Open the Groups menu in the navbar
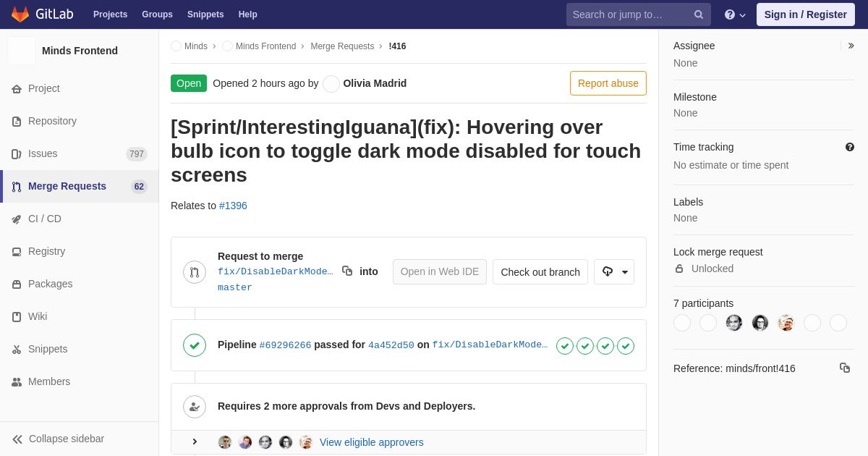This screenshot has height=456, width=868. pos(157,14)
